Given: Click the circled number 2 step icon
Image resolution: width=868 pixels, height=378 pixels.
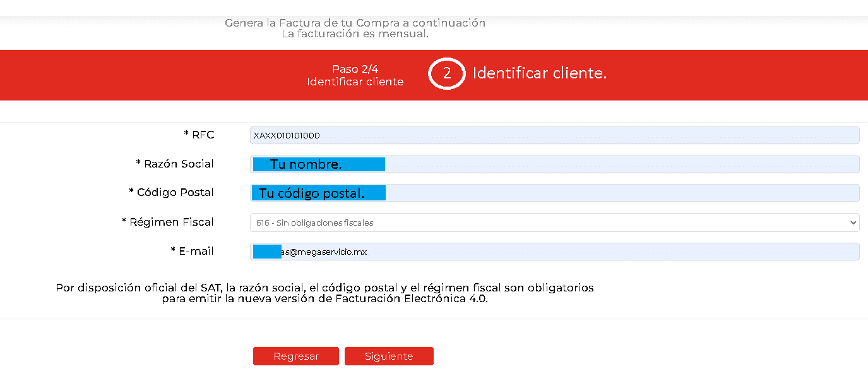Looking at the screenshot, I should [x=447, y=73].
